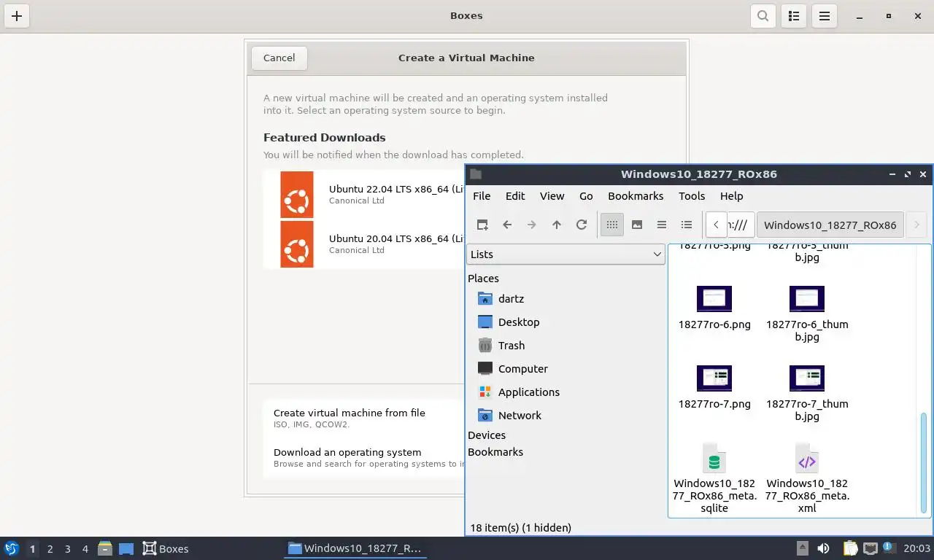Open search in the Boxes header bar

tap(763, 16)
